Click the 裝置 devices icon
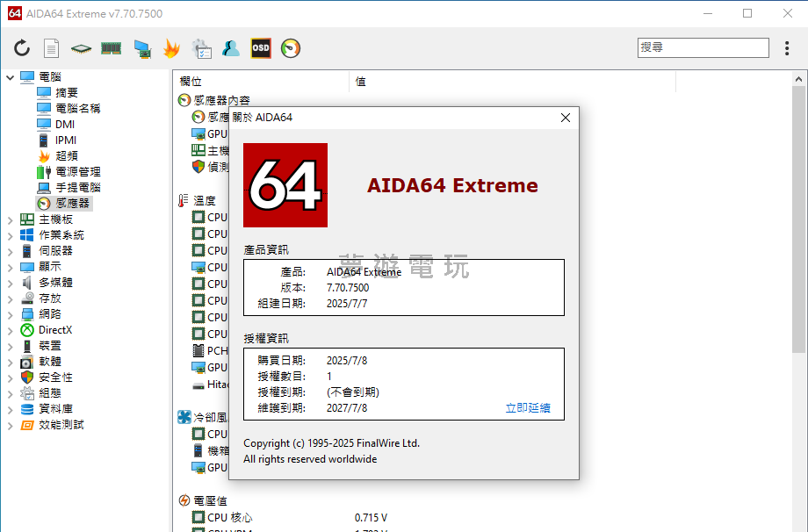Image resolution: width=808 pixels, height=532 pixels. point(27,346)
